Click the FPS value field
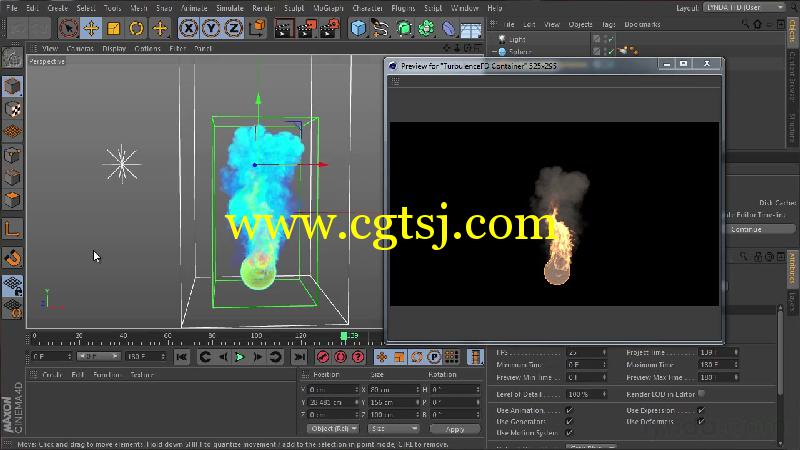 pyautogui.click(x=586, y=353)
